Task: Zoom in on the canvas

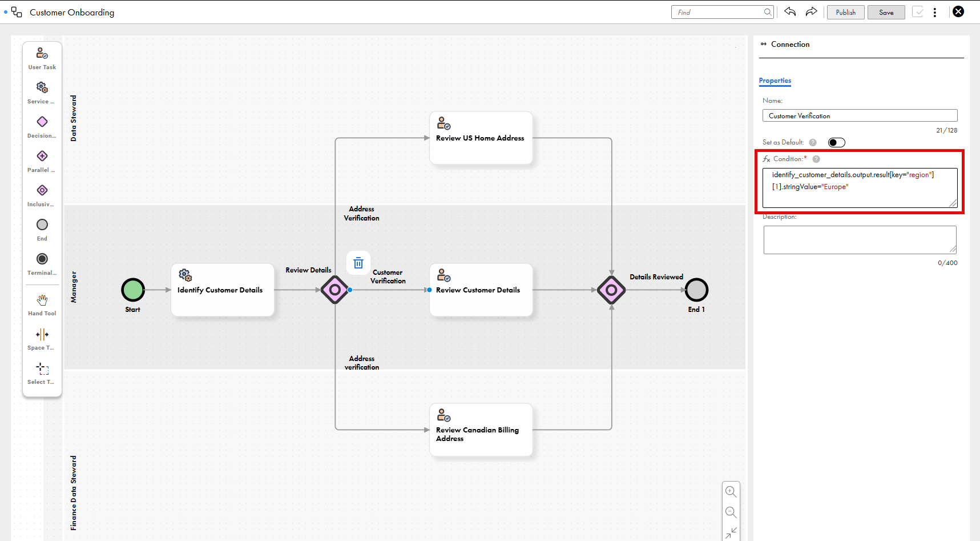Action: (731, 491)
